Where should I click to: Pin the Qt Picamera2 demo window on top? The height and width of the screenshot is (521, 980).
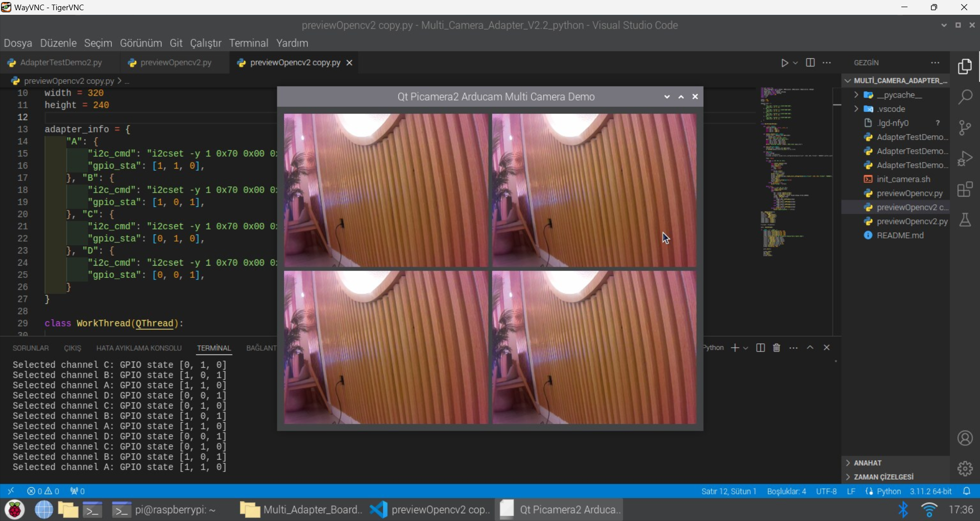(681, 97)
